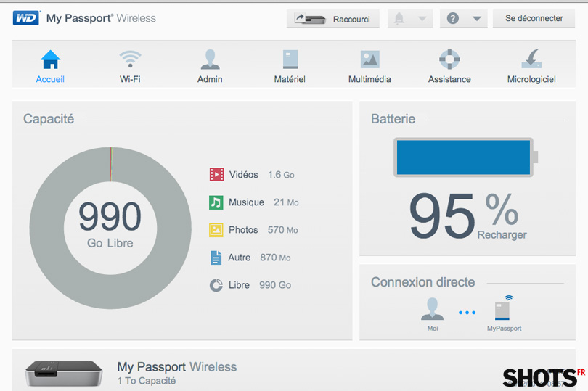Click the Se déconnecter button
Screen dimensions: 588x391
point(534,18)
